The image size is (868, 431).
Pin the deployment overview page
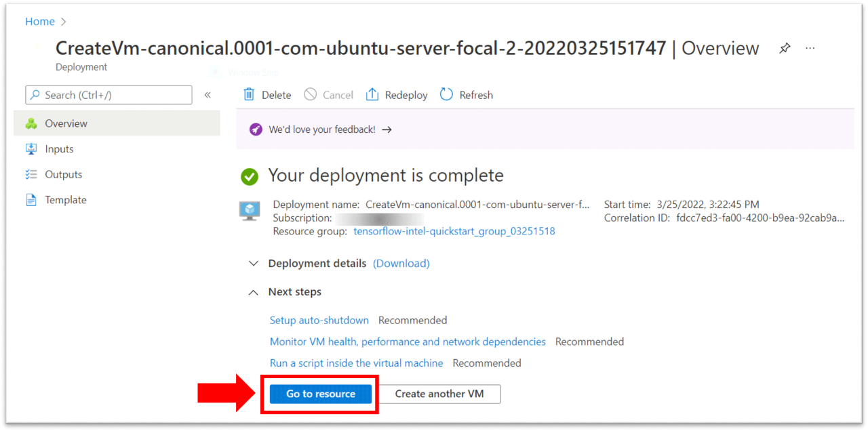785,48
